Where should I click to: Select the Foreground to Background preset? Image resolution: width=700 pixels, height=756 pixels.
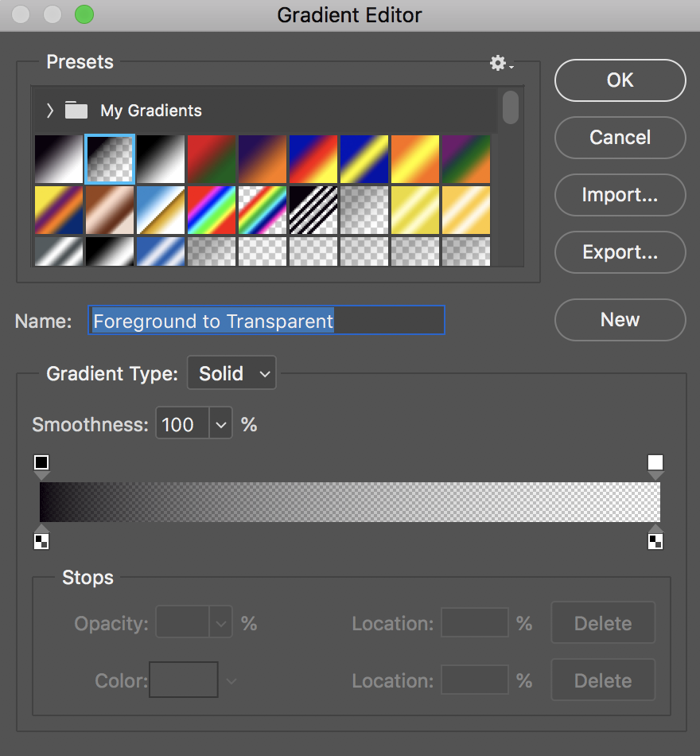point(58,158)
